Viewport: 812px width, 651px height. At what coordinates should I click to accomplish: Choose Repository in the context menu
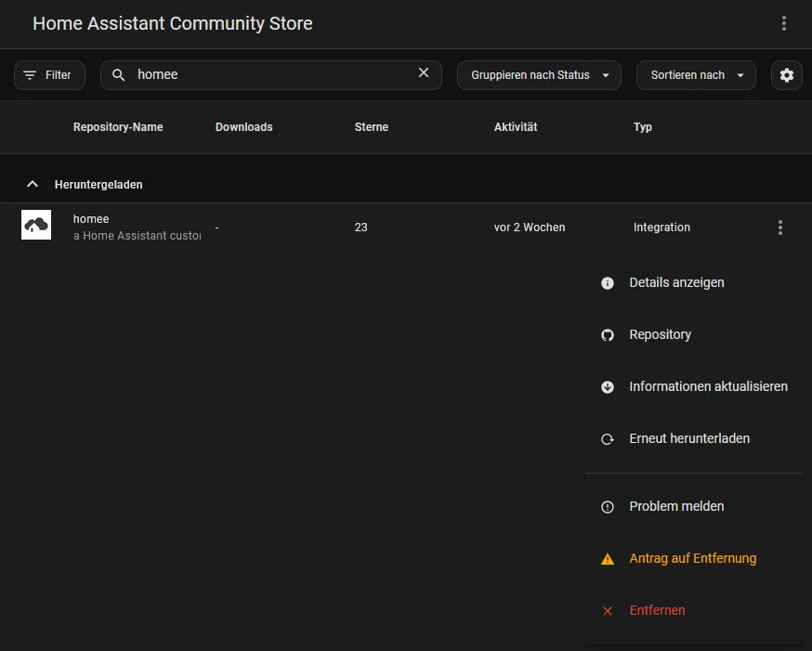(694, 335)
